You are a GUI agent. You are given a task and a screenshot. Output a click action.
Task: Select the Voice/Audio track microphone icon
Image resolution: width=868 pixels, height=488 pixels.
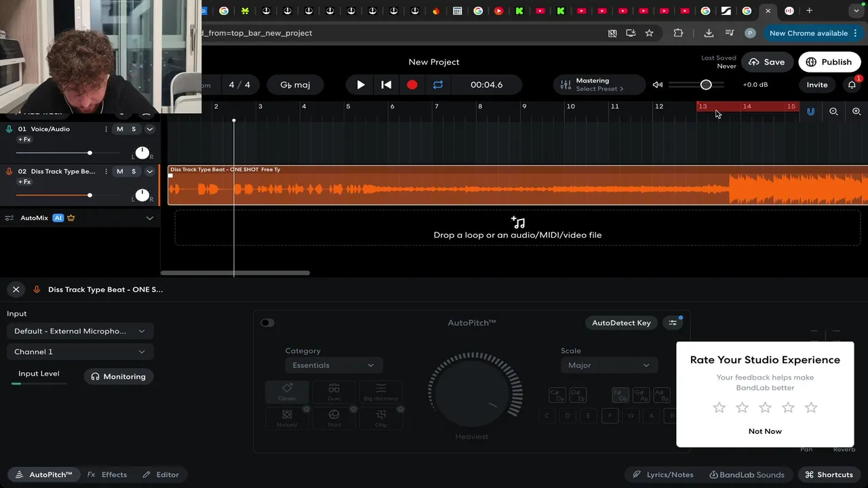pyautogui.click(x=9, y=129)
